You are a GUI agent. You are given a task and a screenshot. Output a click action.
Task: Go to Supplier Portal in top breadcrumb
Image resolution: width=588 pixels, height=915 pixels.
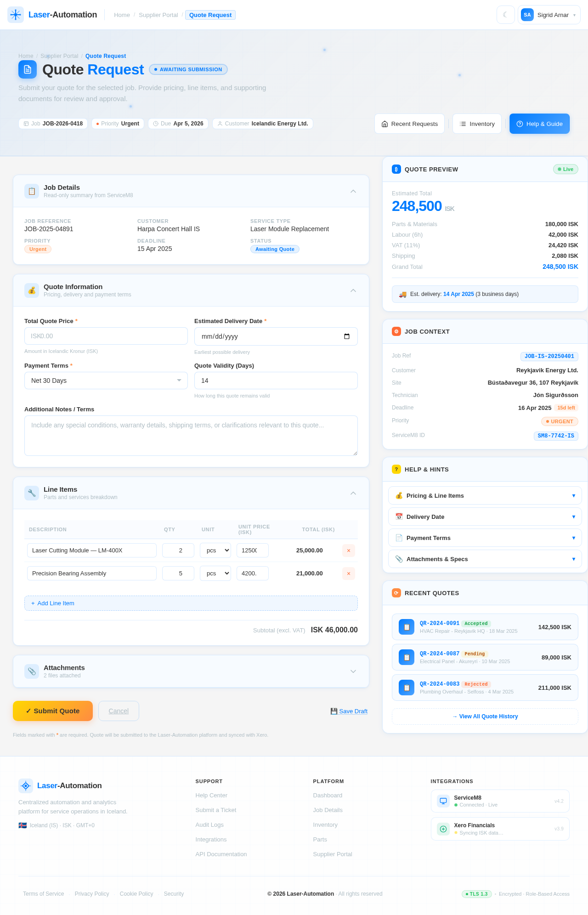(158, 15)
